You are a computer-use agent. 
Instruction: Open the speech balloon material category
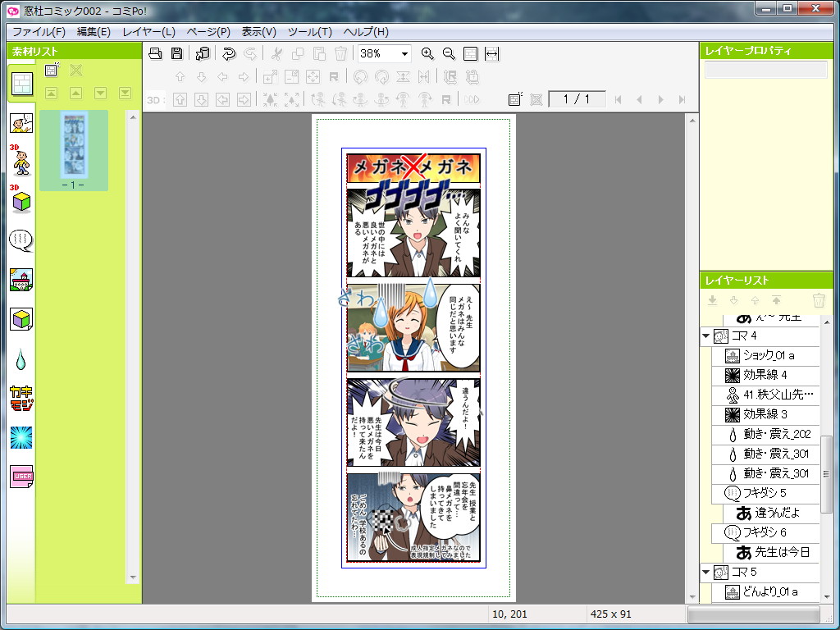[x=21, y=240]
